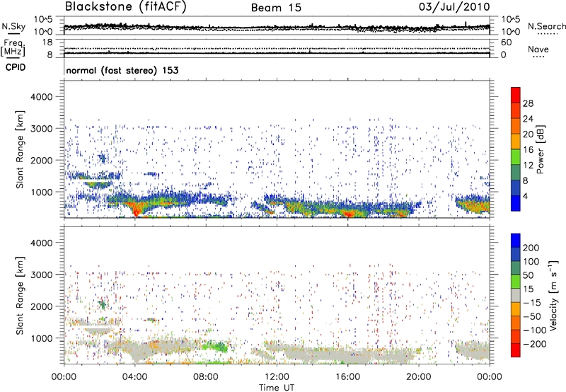Click the '28' label on Power colorbar
This screenshot has width=566, height=392.
tap(528, 103)
